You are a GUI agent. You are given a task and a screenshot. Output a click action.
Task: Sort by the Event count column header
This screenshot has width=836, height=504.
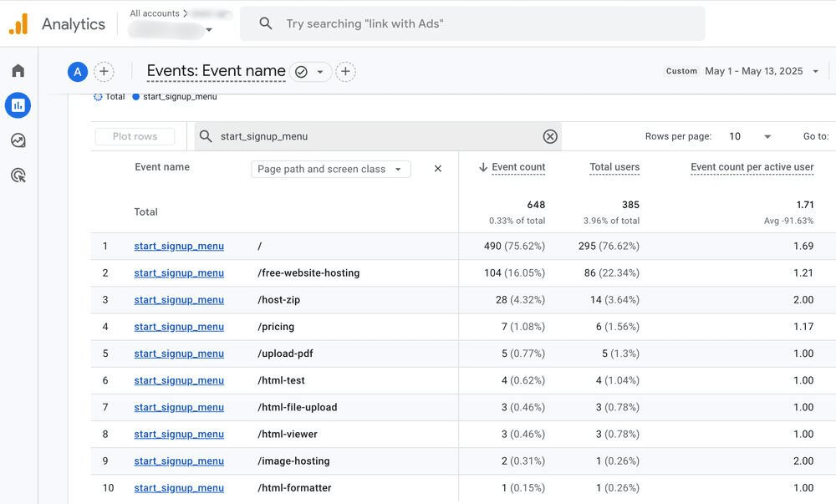[517, 167]
